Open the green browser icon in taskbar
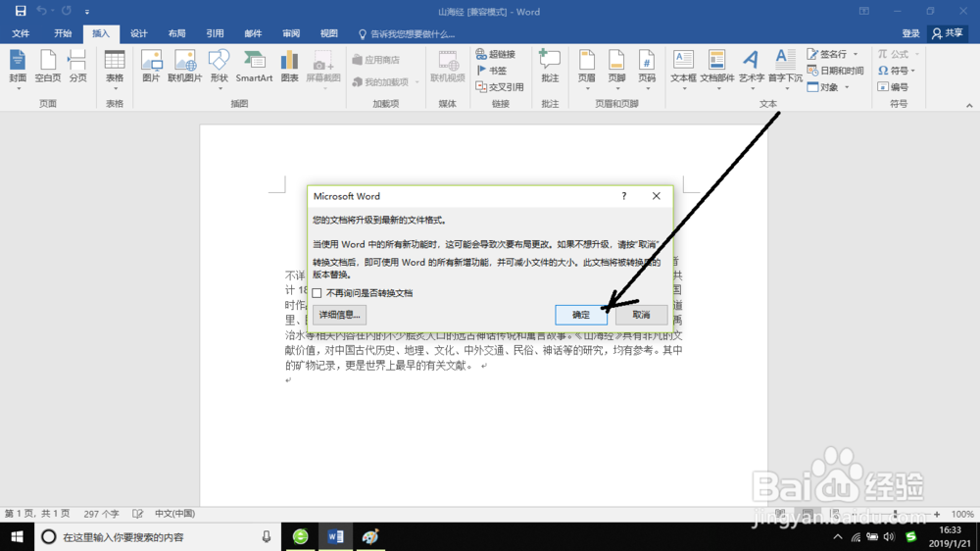980x551 pixels. [x=301, y=536]
